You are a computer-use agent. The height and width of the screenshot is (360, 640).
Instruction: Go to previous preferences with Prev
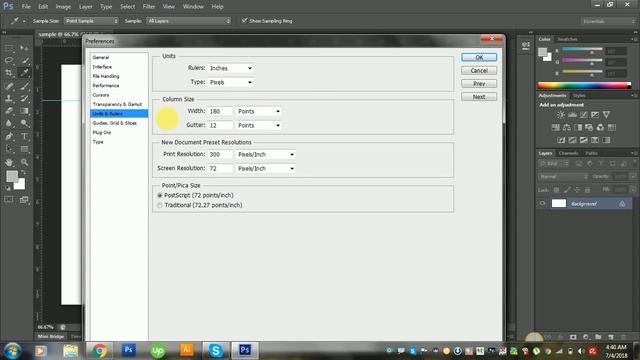tap(479, 84)
